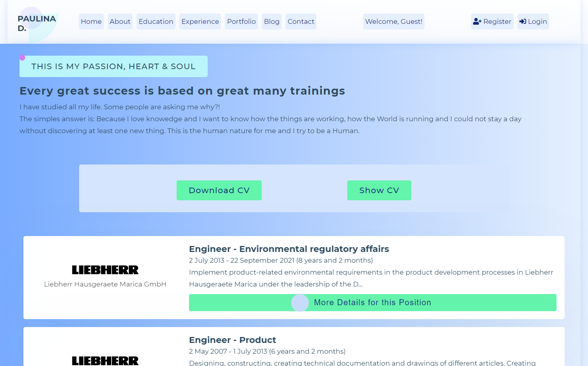Screen dimensions: 588x366
Task: View the Portfolio page
Action: click(241, 21)
